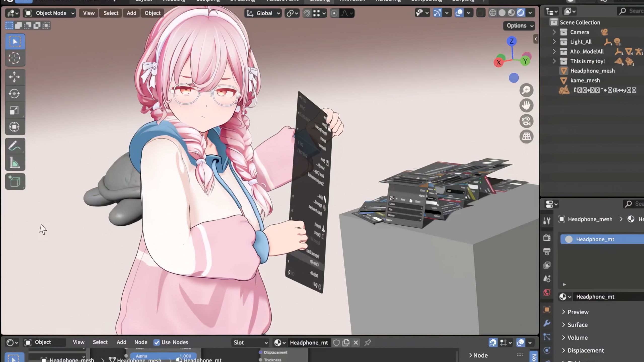Click the zoom magnifier viewport icon
644x362 pixels.
(526, 90)
